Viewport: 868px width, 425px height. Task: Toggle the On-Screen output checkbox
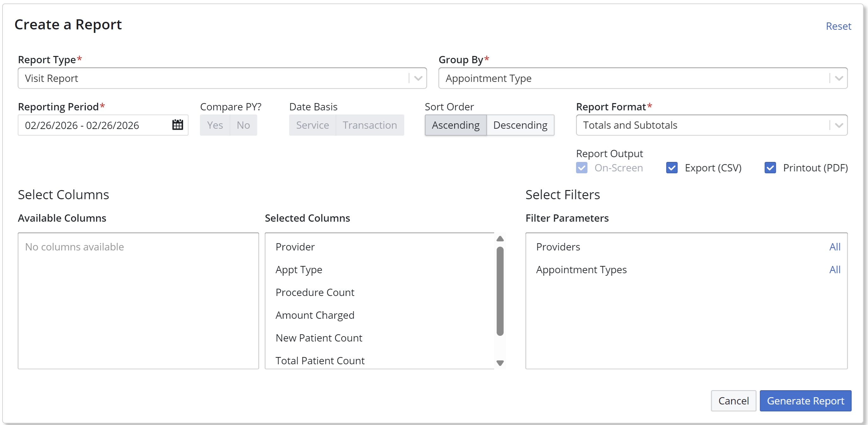click(x=582, y=168)
